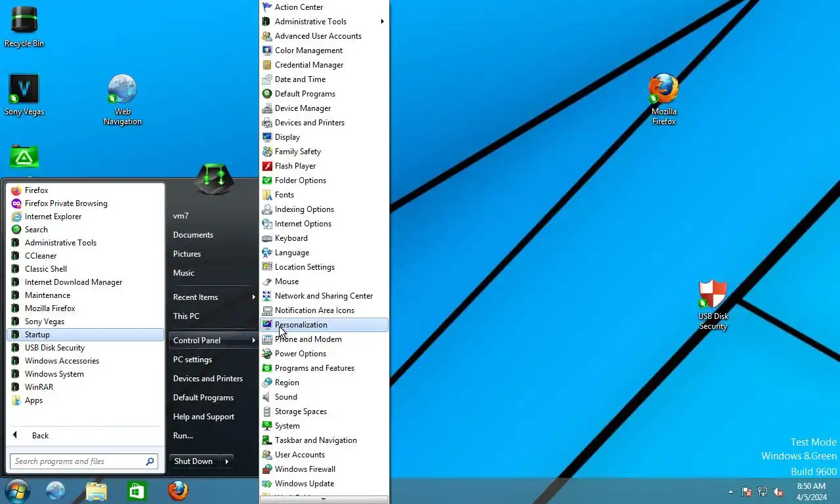The height and width of the screenshot is (504, 840).
Task: Click the Keyboard icon in menu
Action: pyautogui.click(x=267, y=238)
